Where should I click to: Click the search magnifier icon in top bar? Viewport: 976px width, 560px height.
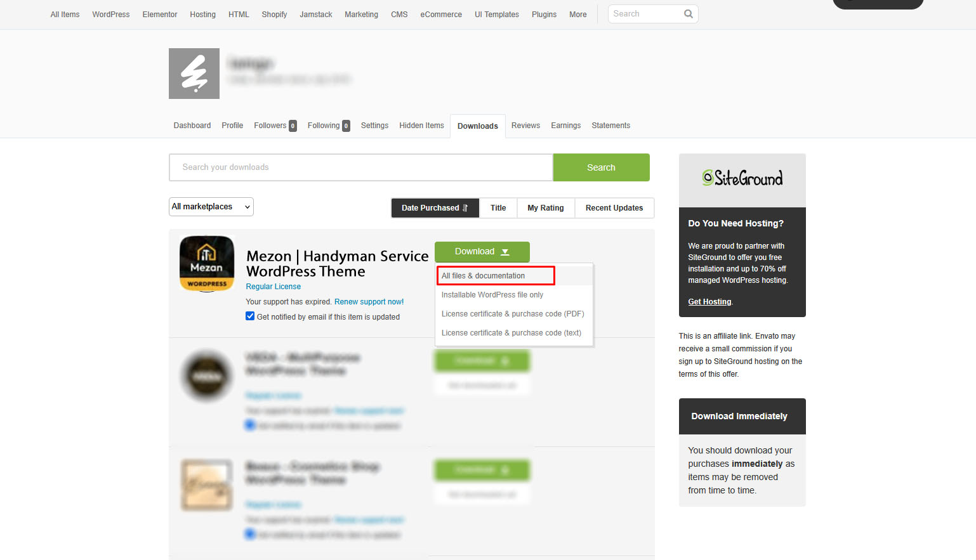click(x=688, y=14)
